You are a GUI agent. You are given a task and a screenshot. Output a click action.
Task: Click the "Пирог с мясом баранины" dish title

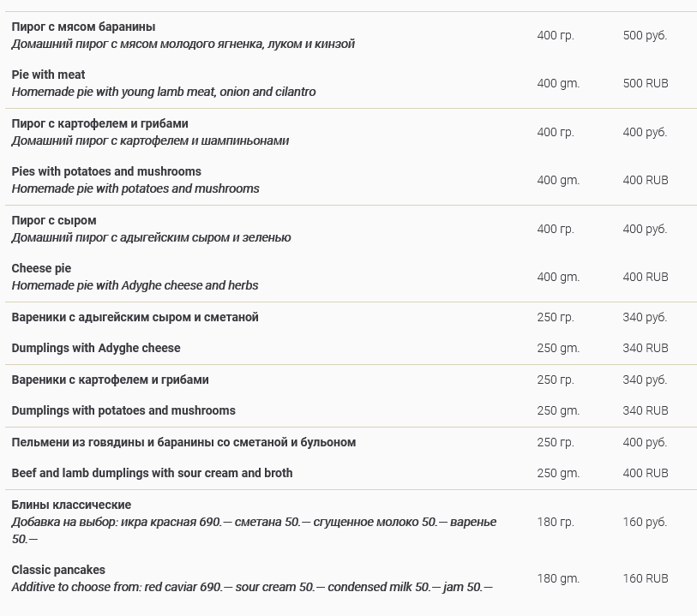click(83, 27)
